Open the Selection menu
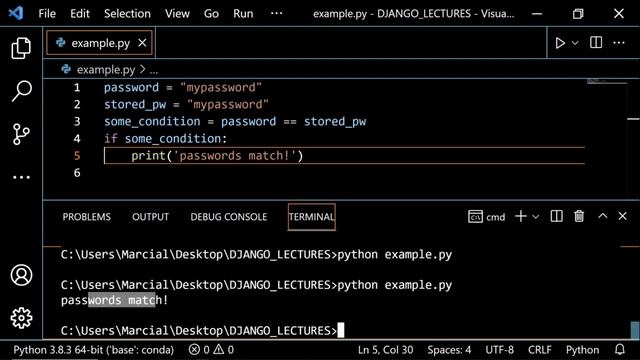Screen dimensions: 640x360 tap(127, 13)
